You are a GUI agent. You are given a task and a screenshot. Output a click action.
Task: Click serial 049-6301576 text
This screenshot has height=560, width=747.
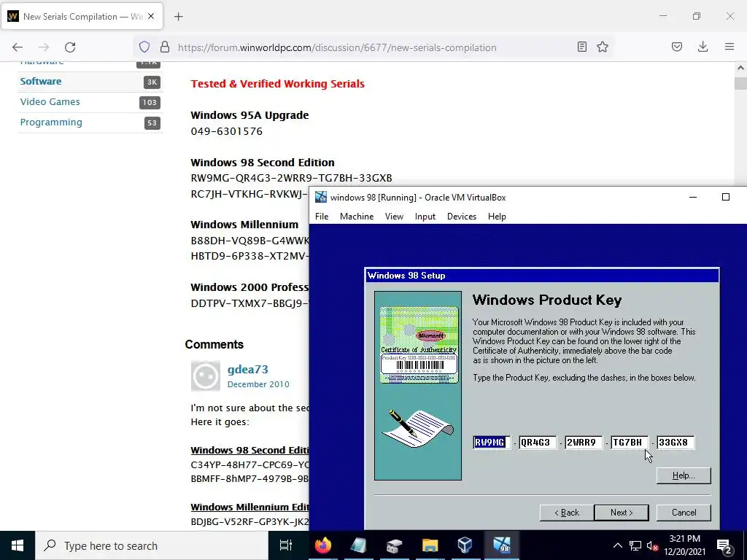tap(227, 131)
